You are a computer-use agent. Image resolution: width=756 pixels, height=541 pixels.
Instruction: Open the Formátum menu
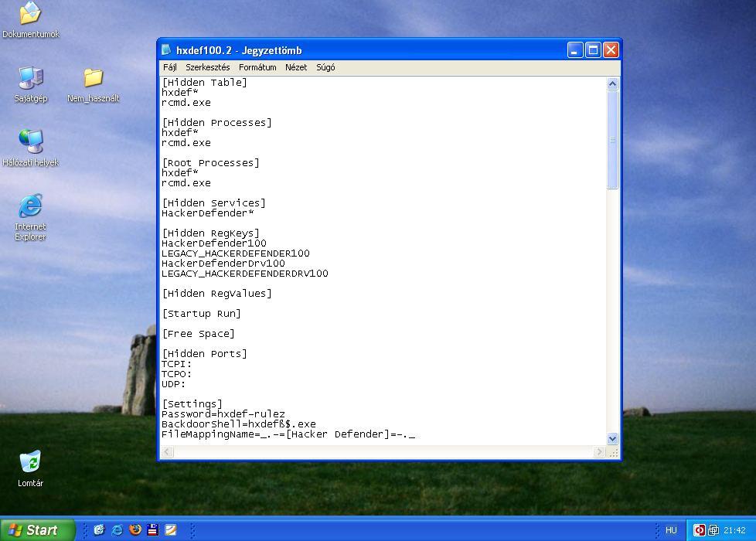click(257, 67)
